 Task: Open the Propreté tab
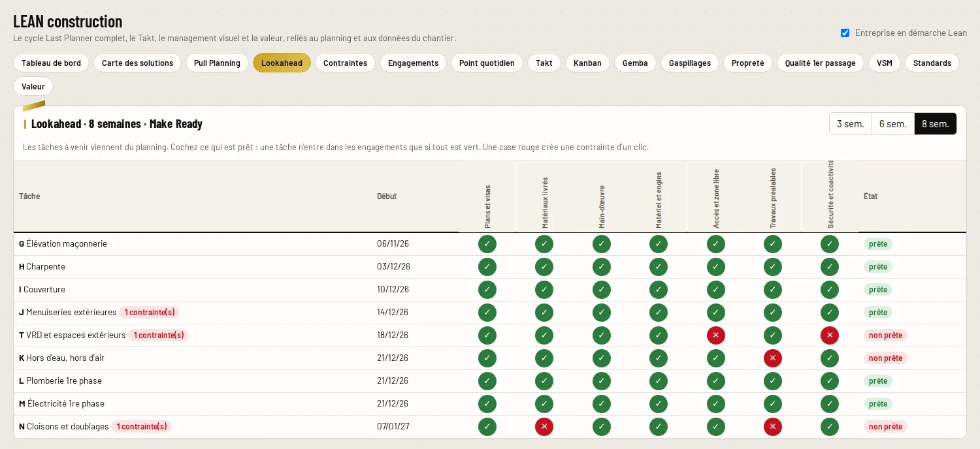(748, 63)
